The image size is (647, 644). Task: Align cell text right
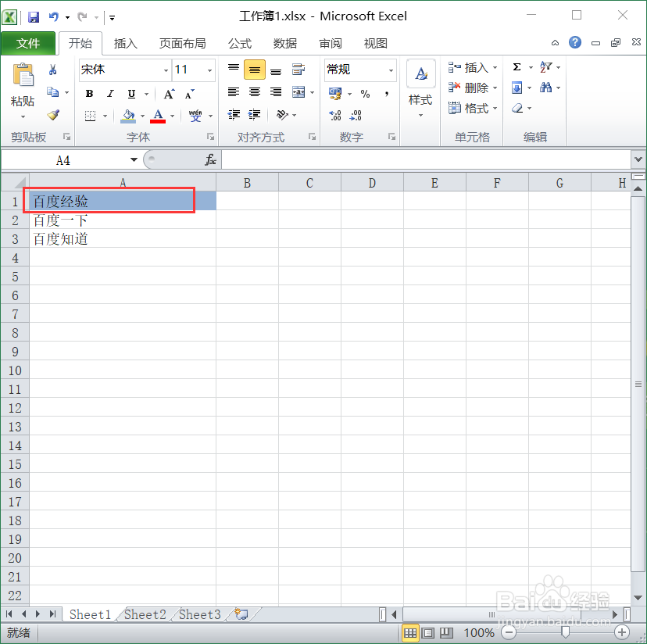pyautogui.click(x=276, y=92)
